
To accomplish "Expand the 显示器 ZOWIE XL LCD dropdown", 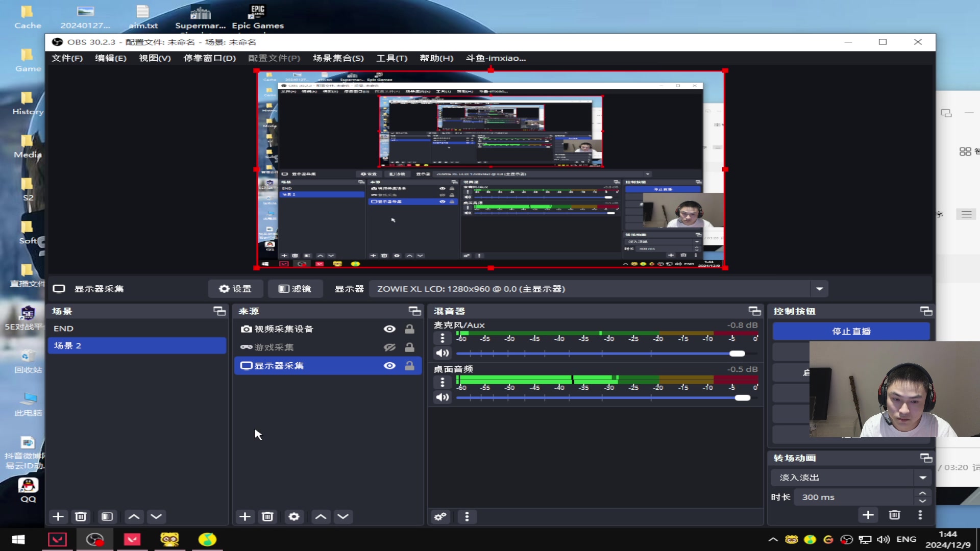I will coord(819,289).
